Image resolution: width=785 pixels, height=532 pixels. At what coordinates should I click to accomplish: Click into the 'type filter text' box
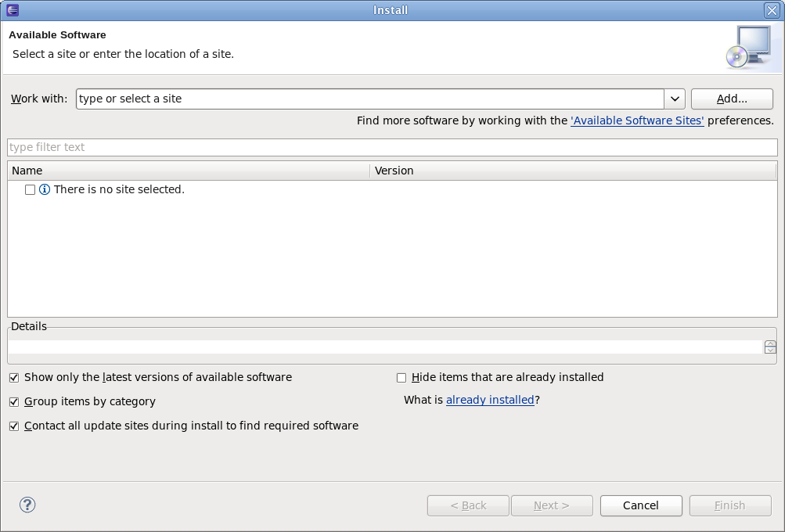[391, 147]
